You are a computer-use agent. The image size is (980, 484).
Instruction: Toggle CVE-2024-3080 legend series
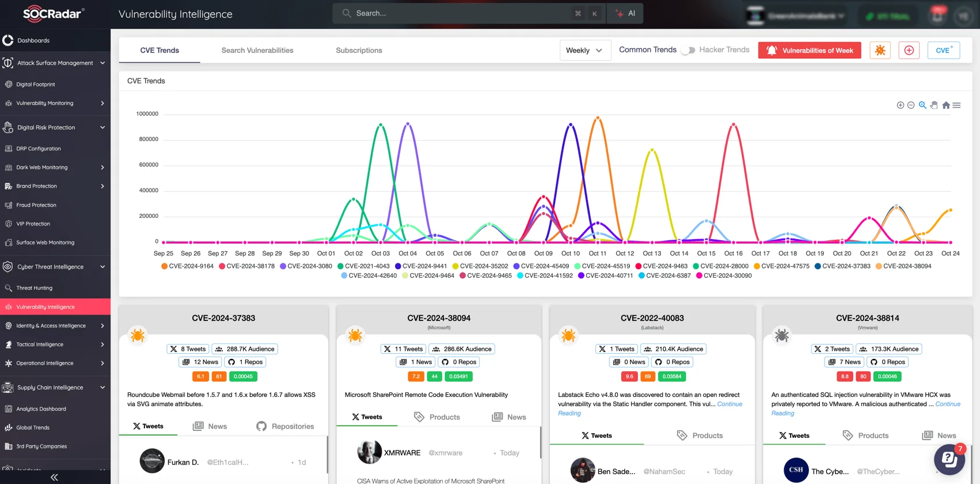click(306, 266)
